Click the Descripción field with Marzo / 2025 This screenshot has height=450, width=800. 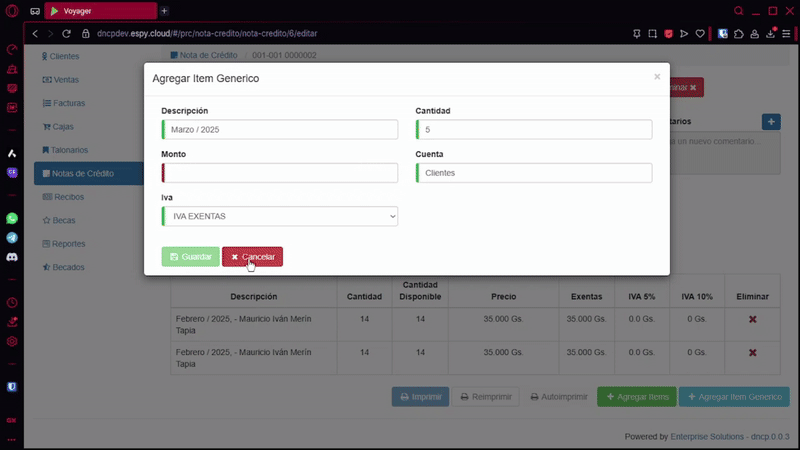click(x=280, y=130)
